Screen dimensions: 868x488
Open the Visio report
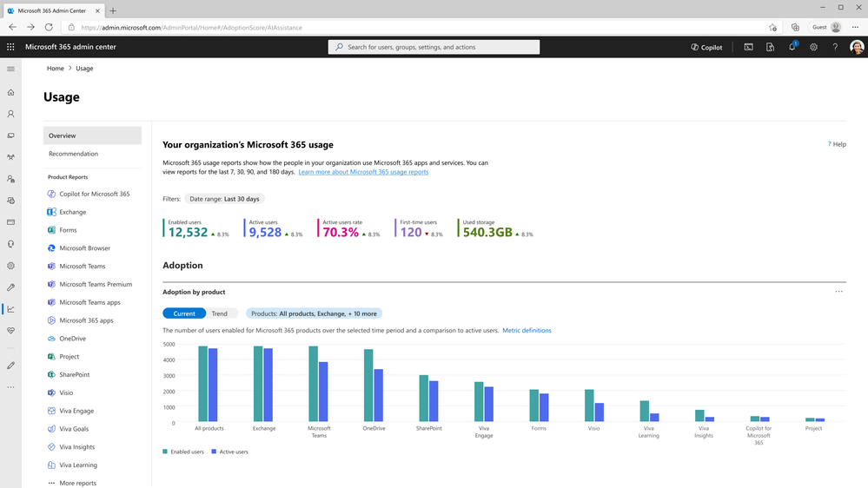(60, 392)
